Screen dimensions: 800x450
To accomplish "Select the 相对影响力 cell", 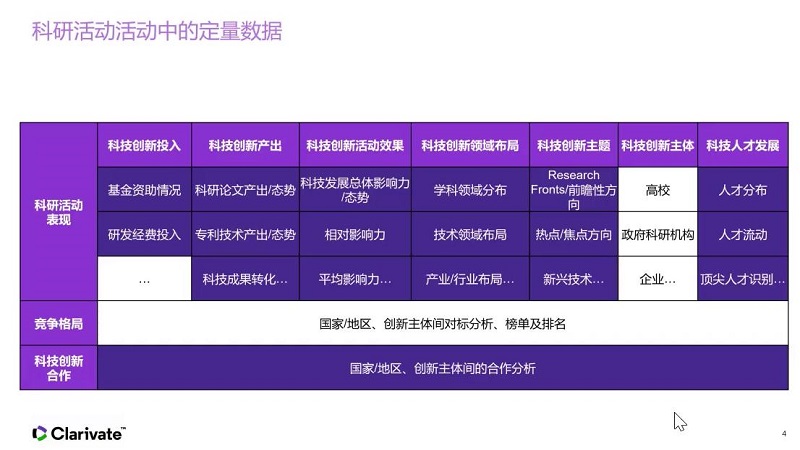I will coord(355,235).
